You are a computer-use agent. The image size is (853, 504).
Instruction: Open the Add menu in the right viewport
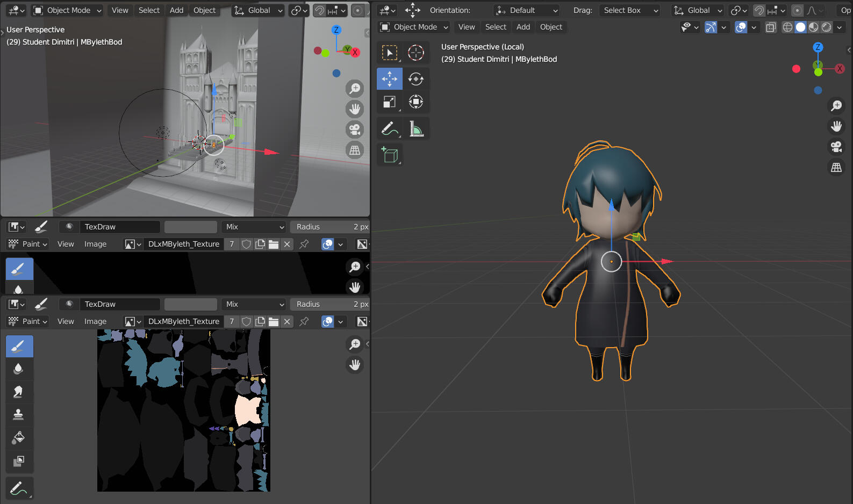[523, 27]
